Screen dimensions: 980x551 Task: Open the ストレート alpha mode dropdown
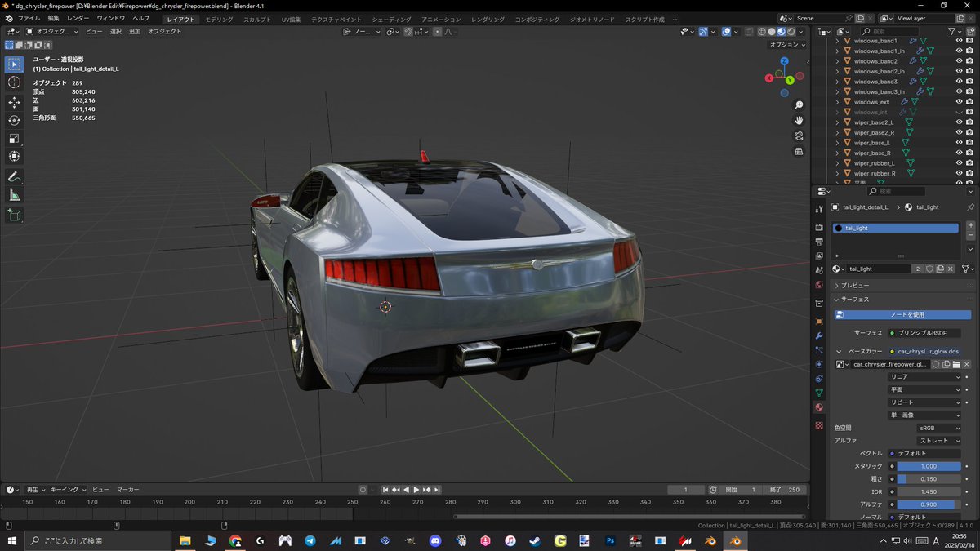tap(938, 441)
